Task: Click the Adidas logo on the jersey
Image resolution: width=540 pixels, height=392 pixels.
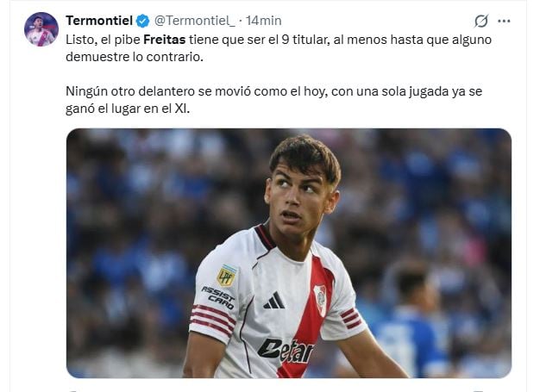Action: click(x=274, y=300)
